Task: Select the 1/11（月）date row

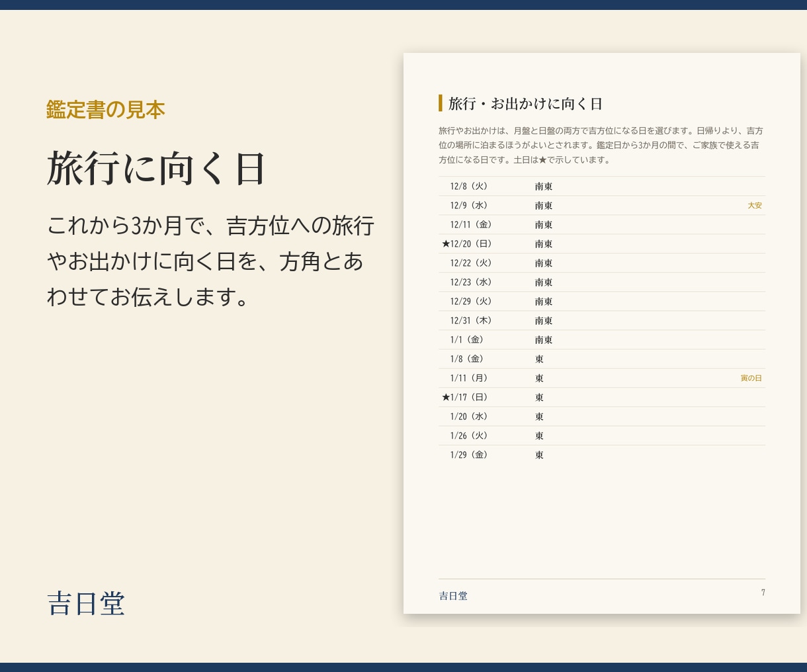Action: 602,378
